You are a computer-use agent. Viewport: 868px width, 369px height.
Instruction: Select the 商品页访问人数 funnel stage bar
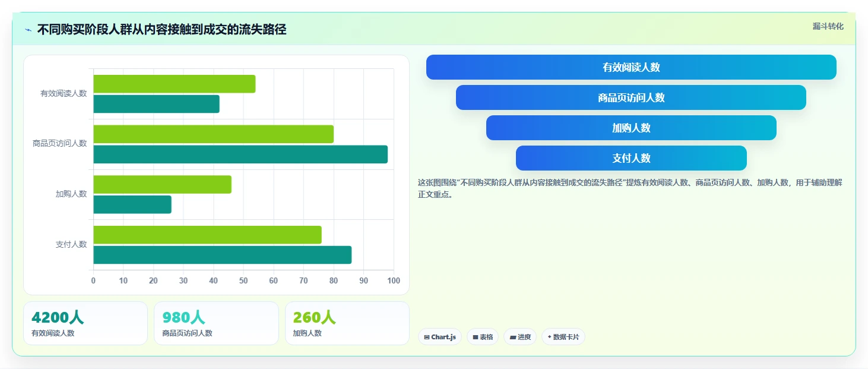[631, 97]
